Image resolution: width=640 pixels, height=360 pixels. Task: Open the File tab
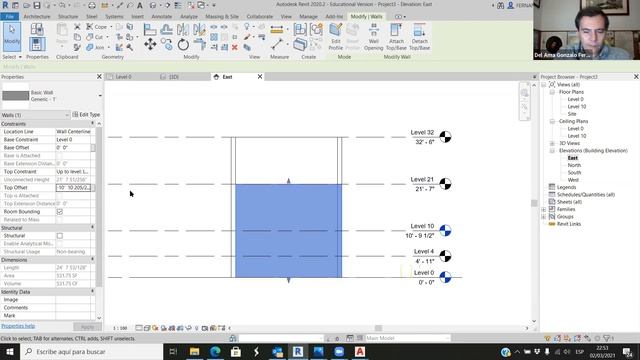(x=9, y=16)
